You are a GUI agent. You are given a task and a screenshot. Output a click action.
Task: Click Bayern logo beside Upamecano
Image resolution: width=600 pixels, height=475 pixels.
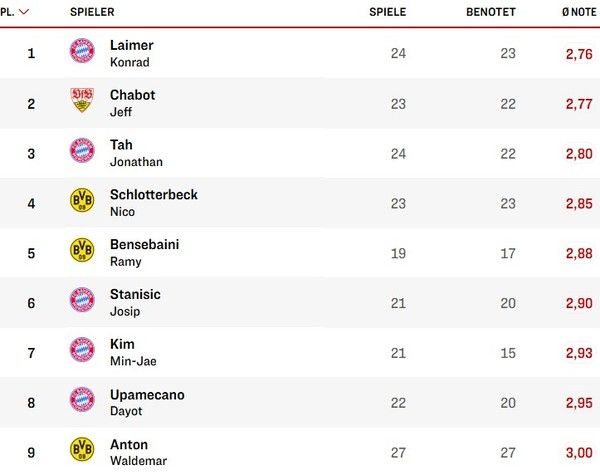point(82,401)
